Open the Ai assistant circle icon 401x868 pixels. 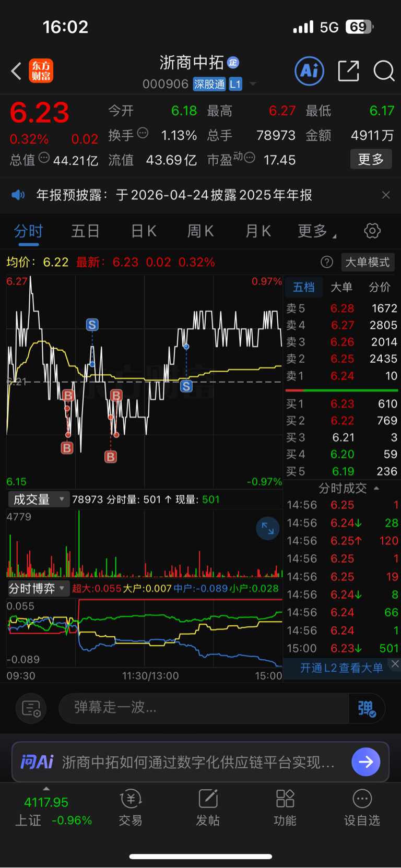(x=309, y=70)
